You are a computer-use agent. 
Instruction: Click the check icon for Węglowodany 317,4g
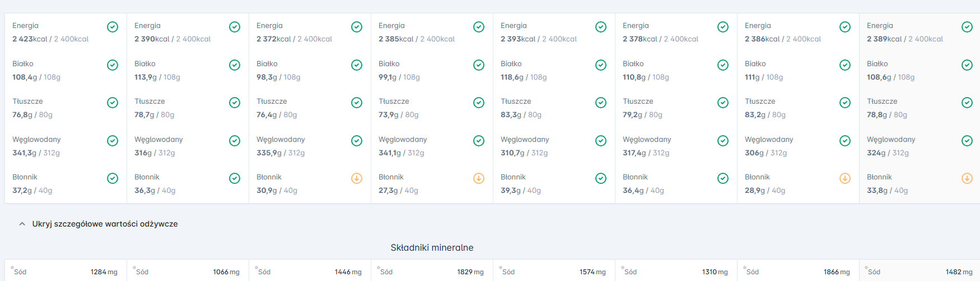723,141
